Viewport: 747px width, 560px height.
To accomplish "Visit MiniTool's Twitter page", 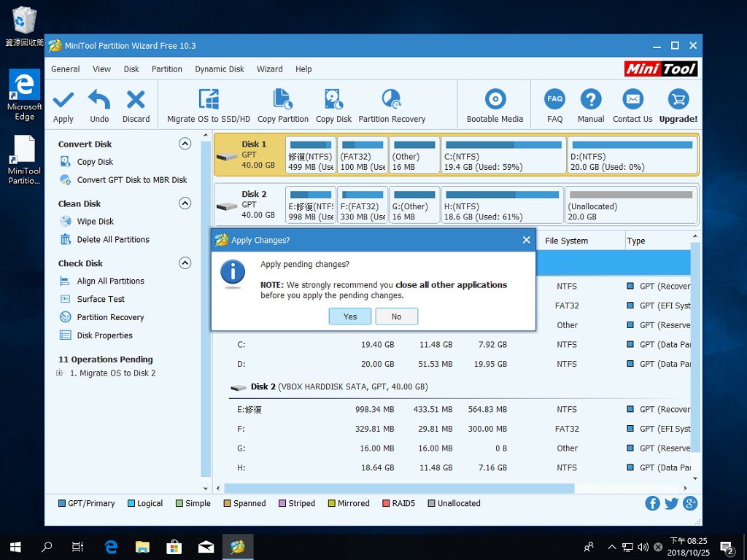I will tap(671, 503).
